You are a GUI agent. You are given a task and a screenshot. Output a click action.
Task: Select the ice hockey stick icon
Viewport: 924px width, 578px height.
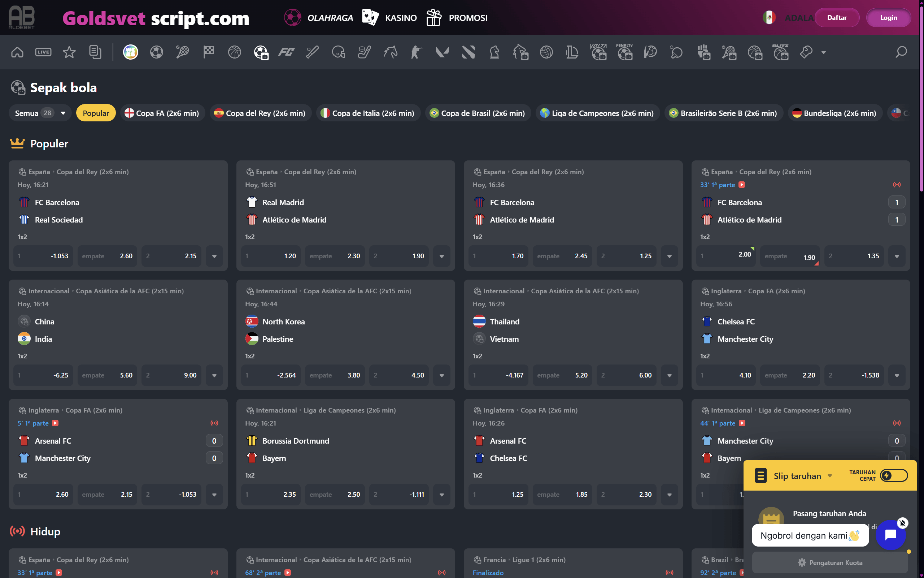pyautogui.click(x=364, y=52)
